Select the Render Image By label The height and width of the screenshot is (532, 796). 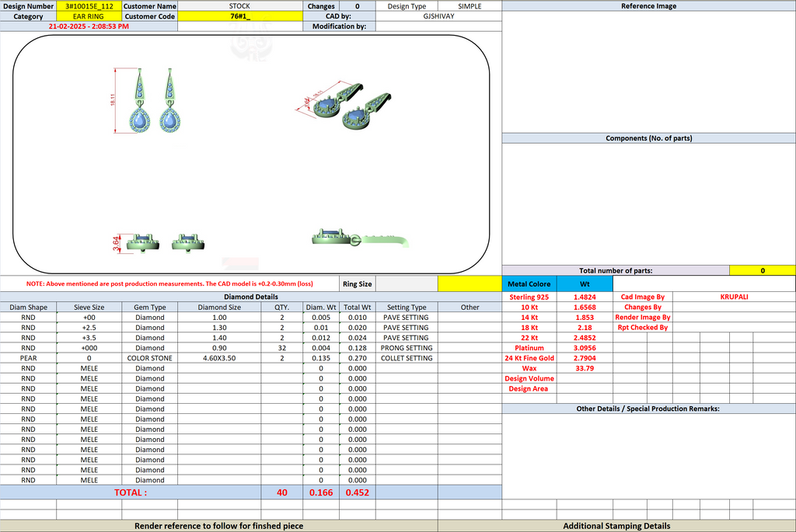click(x=643, y=318)
